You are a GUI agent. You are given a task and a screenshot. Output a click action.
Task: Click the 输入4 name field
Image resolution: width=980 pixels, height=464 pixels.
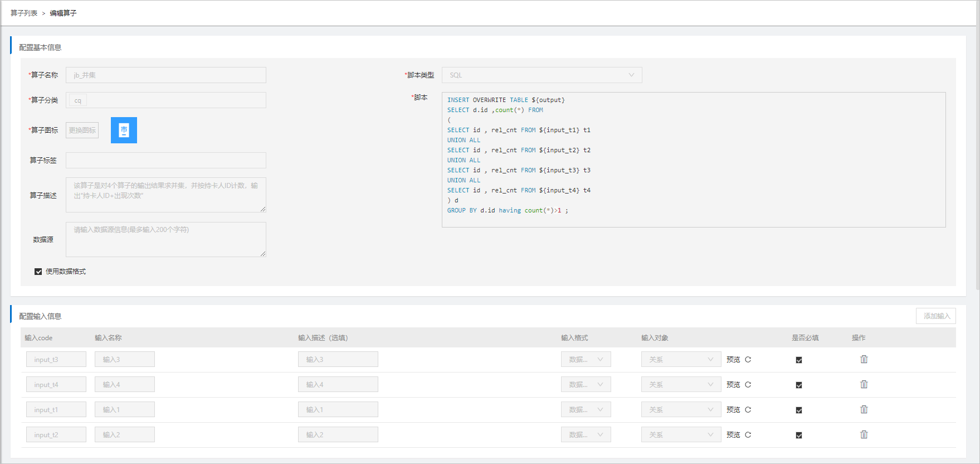point(125,384)
